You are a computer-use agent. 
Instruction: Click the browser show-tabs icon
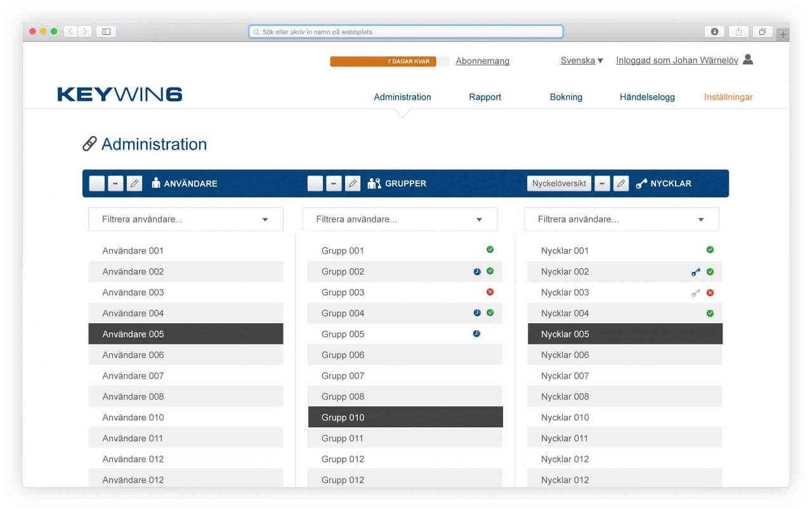(x=763, y=32)
